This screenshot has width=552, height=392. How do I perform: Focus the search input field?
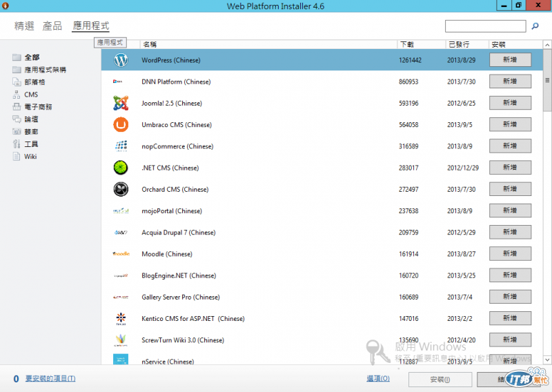[486, 26]
